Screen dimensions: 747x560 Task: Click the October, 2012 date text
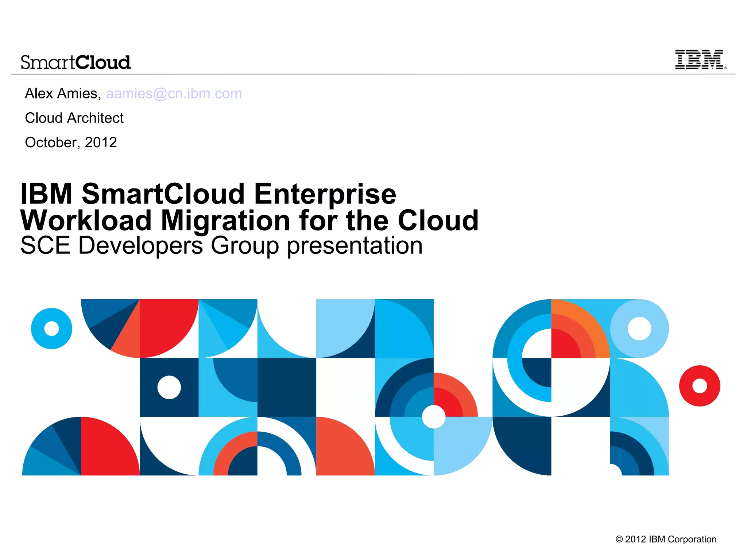(x=71, y=143)
